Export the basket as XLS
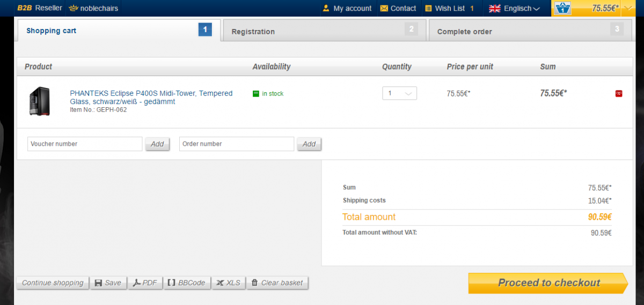Screen dimensions: 644x305 (x=228, y=282)
